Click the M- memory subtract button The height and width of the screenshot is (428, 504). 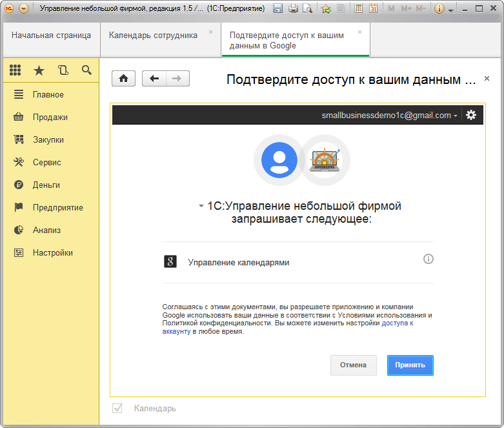(x=421, y=8)
